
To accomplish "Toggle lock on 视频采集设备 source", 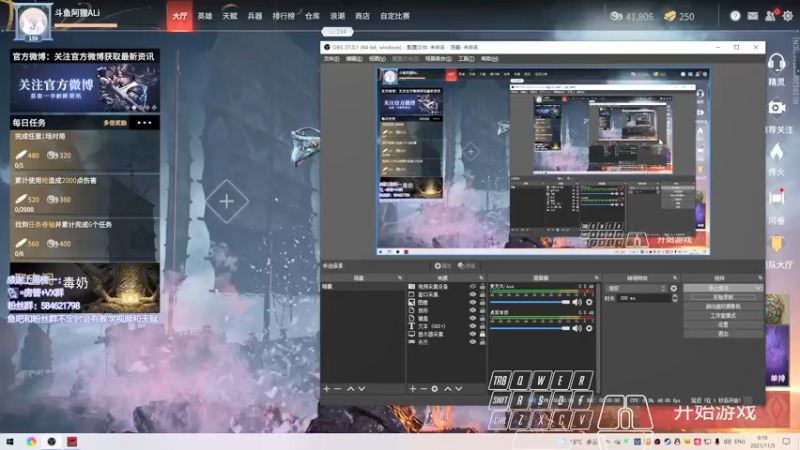I will pos(482,287).
